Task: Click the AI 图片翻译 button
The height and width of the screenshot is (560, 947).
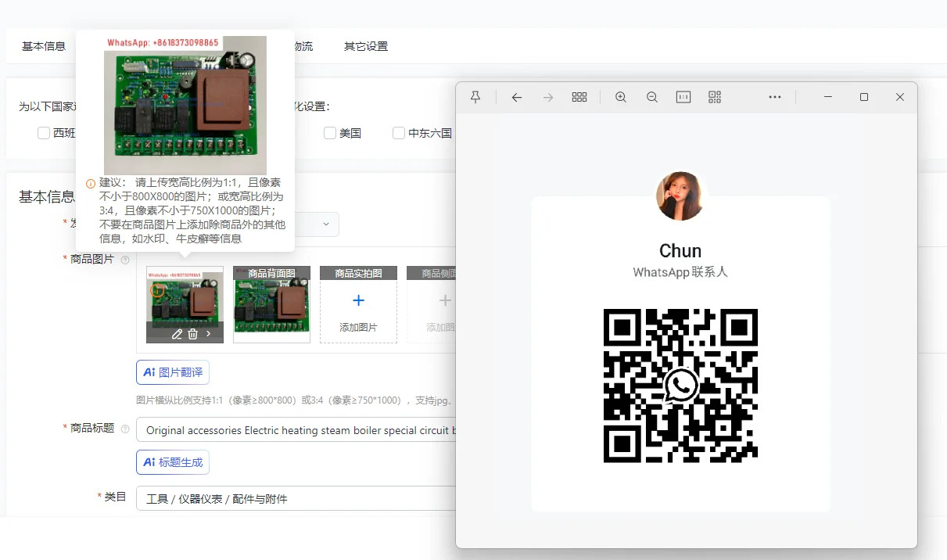Action: [173, 372]
